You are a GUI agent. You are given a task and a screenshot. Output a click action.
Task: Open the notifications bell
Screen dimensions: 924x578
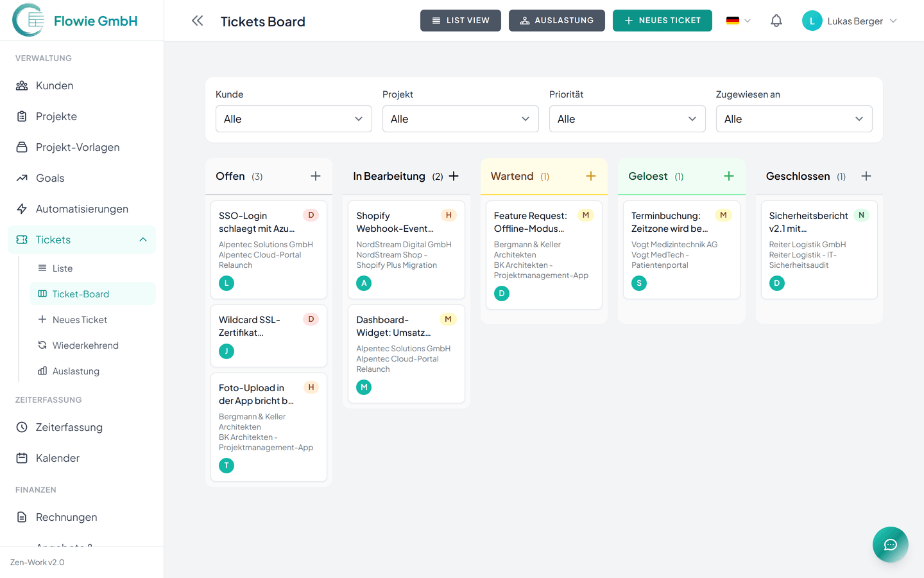(x=776, y=21)
